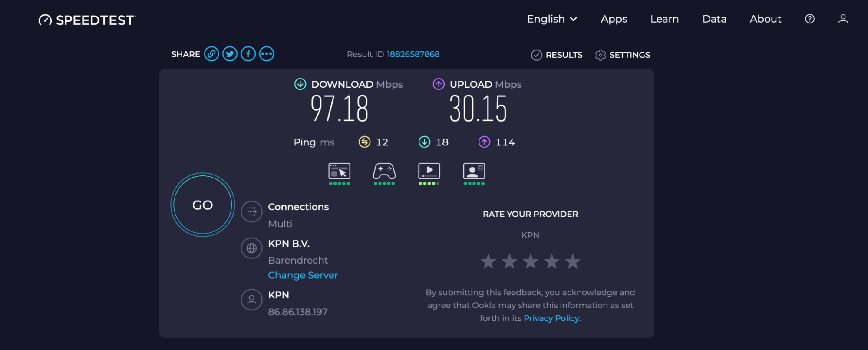Image resolution: width=868 pixels, height=350 pixels.
Task: Expand the English language dropdown
Action: (x=552, y=19)
